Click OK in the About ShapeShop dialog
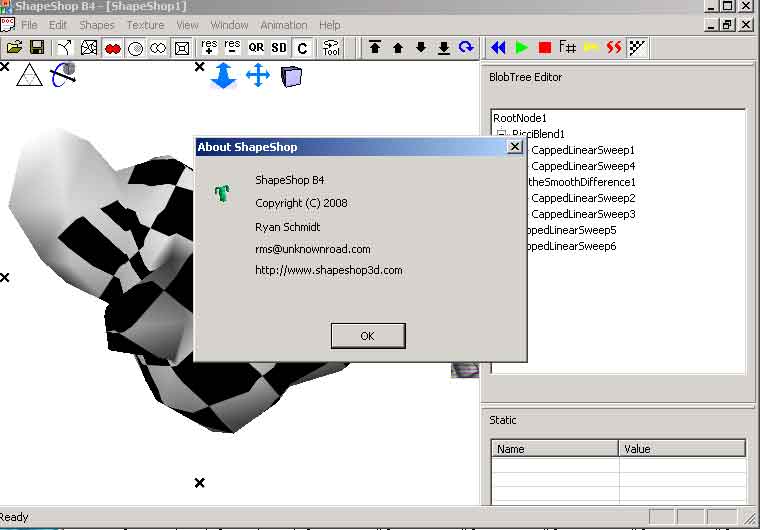Viewport: 760px width, 530px height. 367,336
